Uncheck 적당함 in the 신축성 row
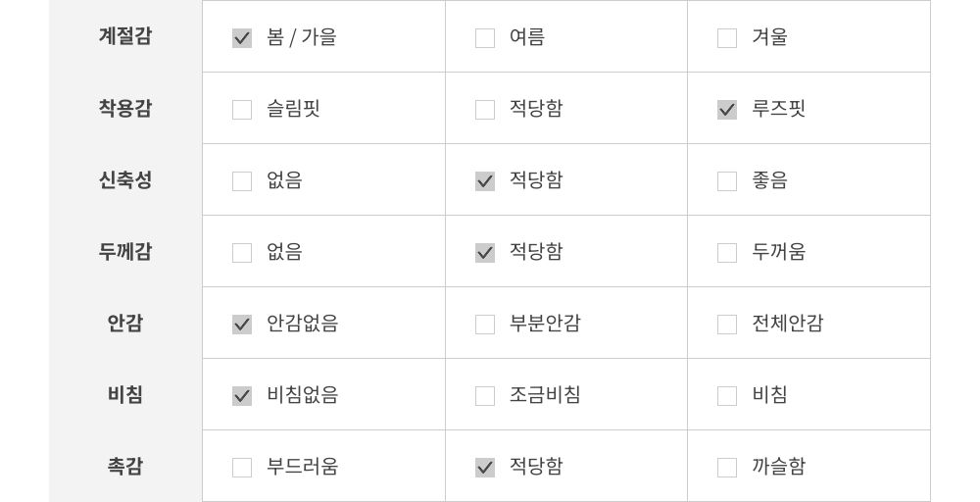Image resolution: width=980 pixels, height=502 pixels. 485,181
